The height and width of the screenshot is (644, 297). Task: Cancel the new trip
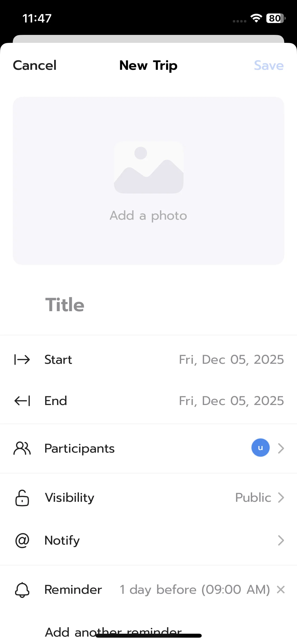coord(35,65)
